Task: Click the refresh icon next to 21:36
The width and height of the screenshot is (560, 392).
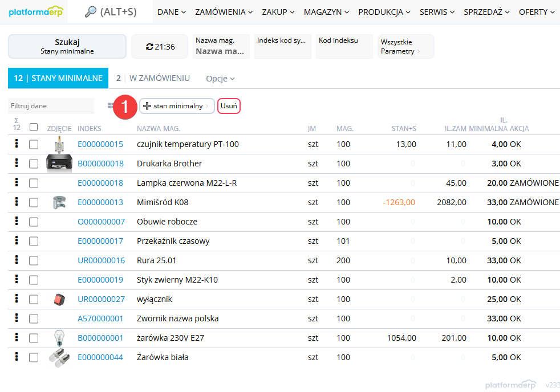Action: [x=149, y=47]
